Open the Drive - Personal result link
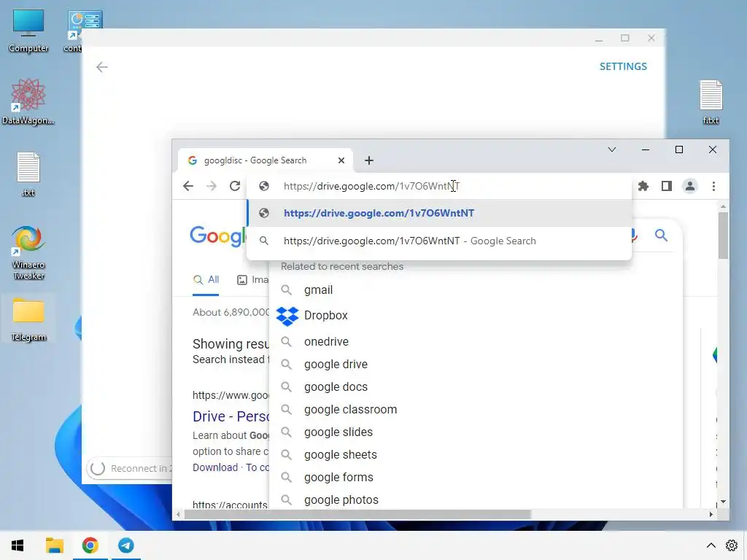The height and width of the screenshot is (560, 747). click(x=231, y=416)
